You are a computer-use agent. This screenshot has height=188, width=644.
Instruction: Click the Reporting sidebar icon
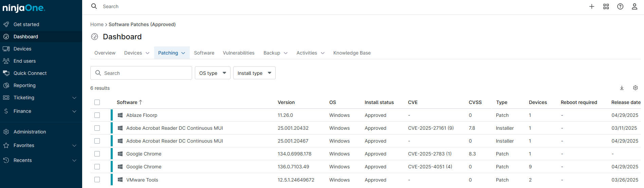6,85
